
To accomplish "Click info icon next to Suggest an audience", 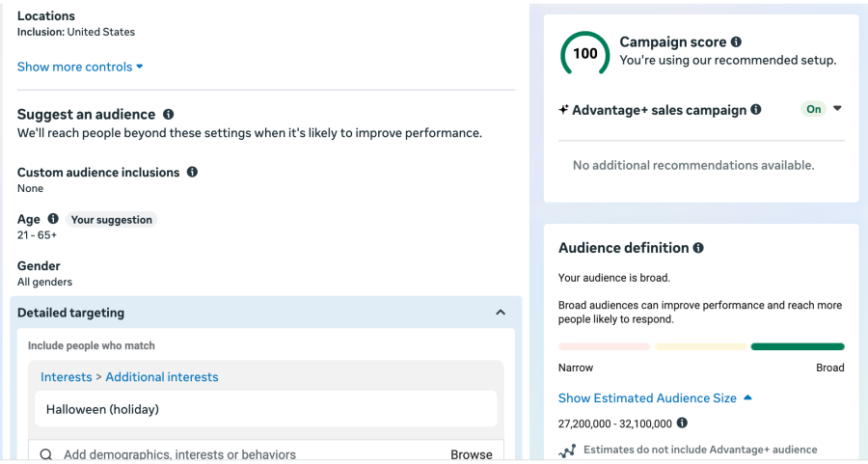I will pos(169,114).
